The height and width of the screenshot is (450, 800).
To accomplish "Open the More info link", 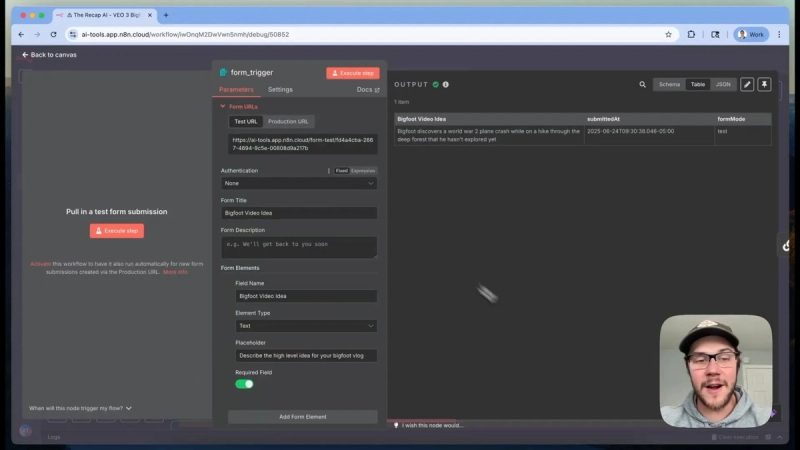I will point(175,272).
